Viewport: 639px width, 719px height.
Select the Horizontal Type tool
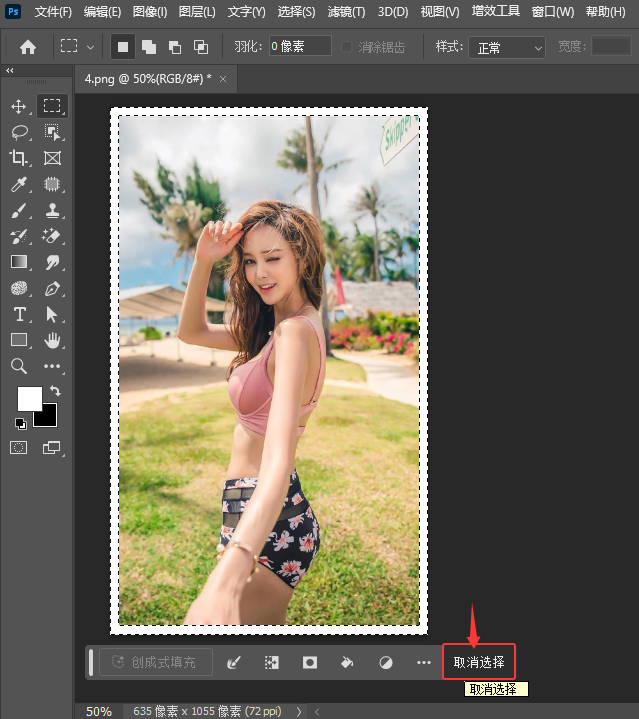point(19,315)
